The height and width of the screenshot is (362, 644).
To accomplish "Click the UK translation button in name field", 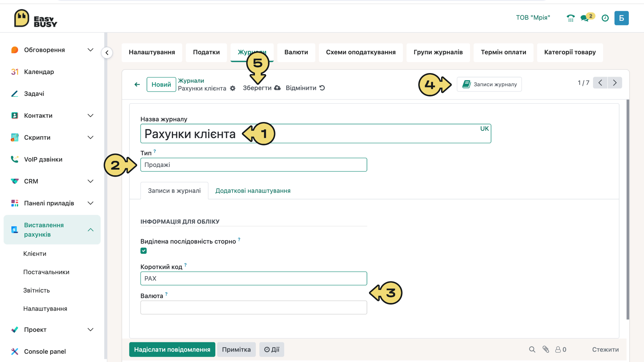I will 484,129.
